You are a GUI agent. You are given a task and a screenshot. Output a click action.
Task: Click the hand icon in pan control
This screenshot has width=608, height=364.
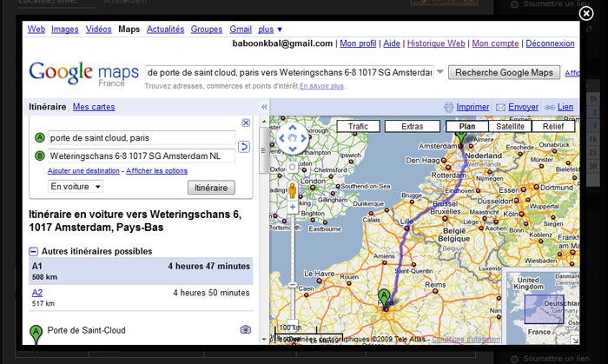point(293,138)
